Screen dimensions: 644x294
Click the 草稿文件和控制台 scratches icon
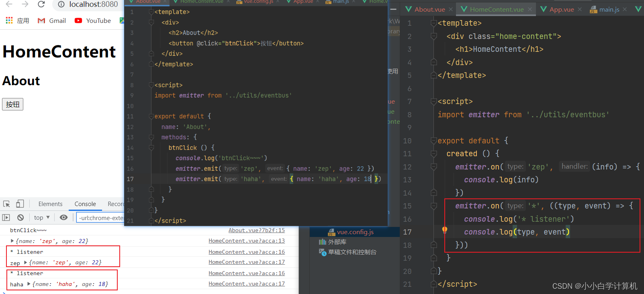322,252
